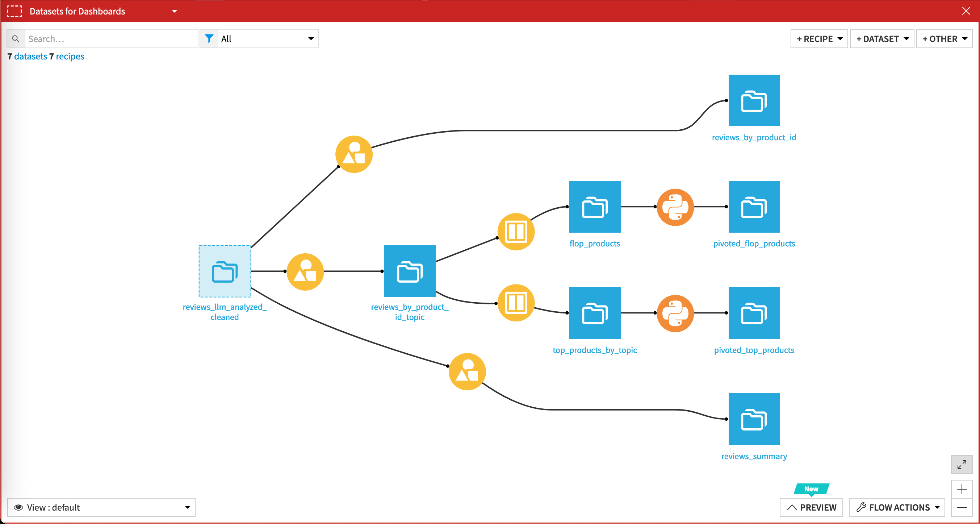Click the Python recipe before pivoted_top_products
Viewport: 980px width, 524px height.
coord(676,313)
